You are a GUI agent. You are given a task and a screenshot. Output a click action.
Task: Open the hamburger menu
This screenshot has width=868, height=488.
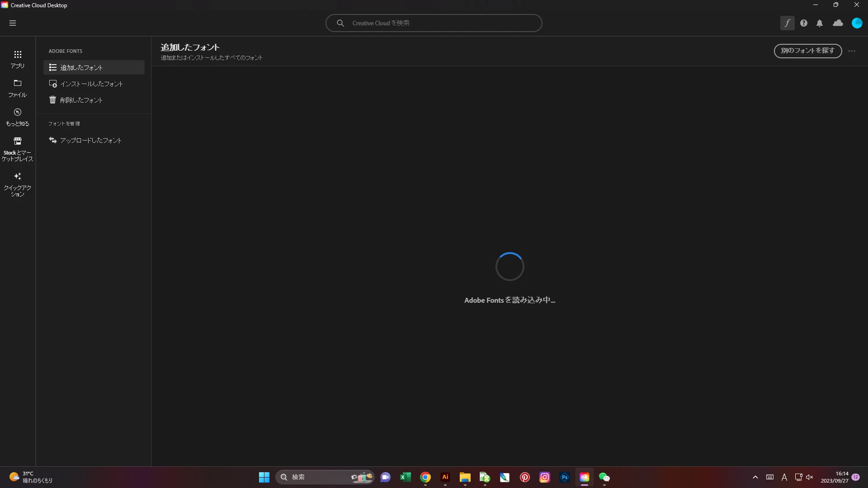click(x=13, y=23)
